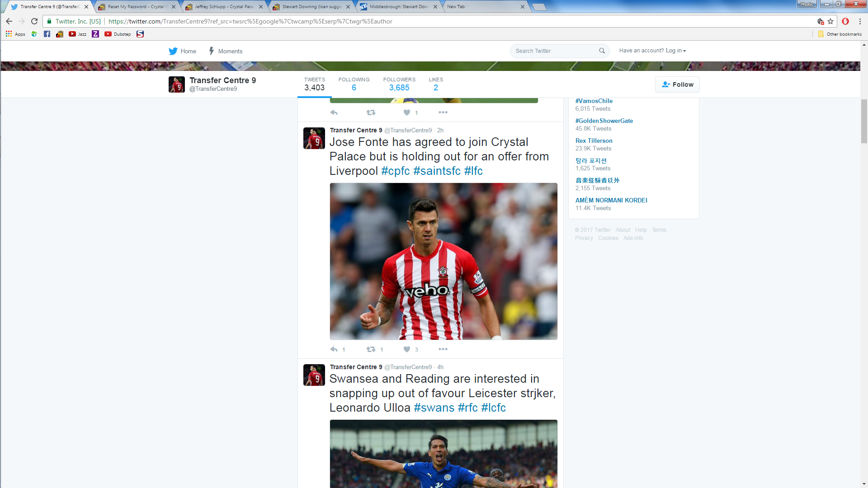This screenshot has width=868, height=488.
Task: Open the Jose Fonte photo
Action: click(x=443, y=261)
